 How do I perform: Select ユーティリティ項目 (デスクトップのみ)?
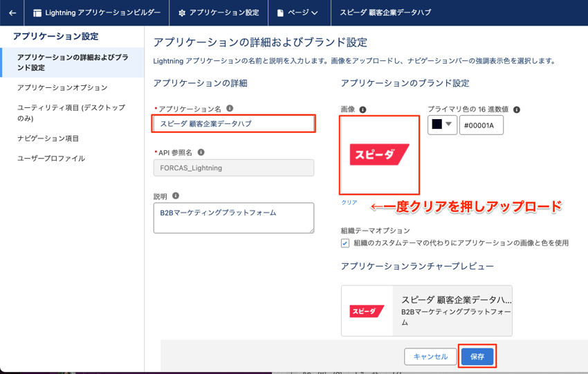click(71, 113)
